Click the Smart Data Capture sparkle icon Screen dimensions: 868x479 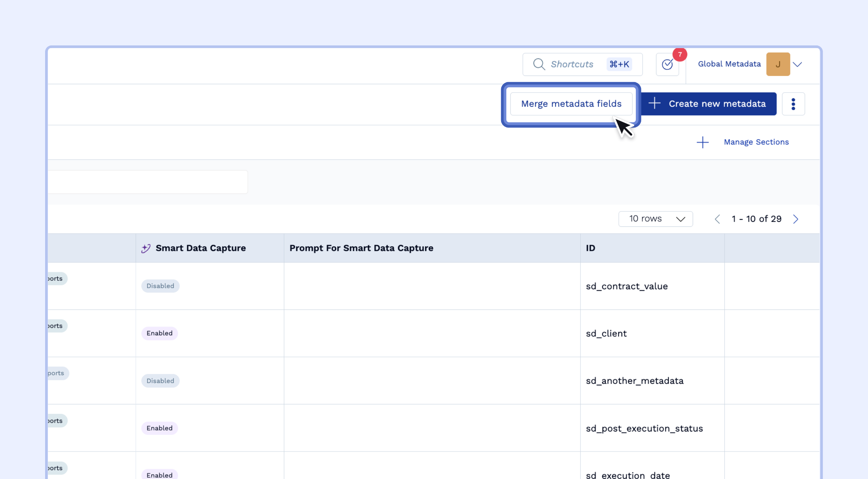[x=146, y=248]
